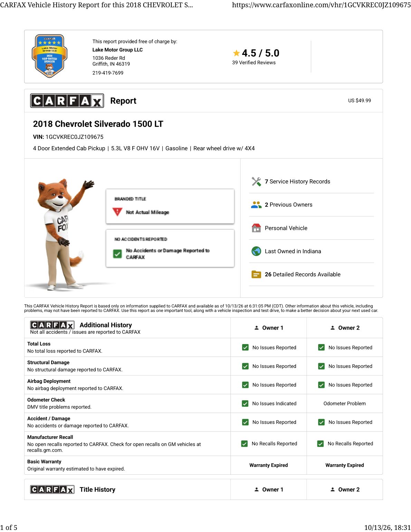
Task: Click the 2018 Chevrolet Silverado 1500 LT heading
Action: tap(98, 124)
